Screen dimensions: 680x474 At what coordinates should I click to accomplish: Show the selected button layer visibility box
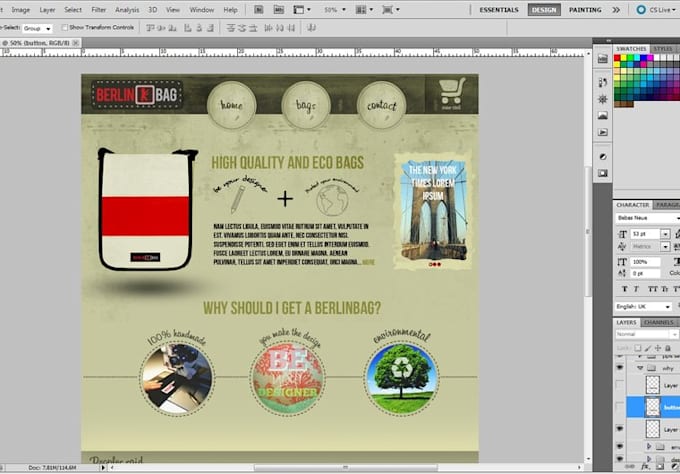click(x=620, y=407)
